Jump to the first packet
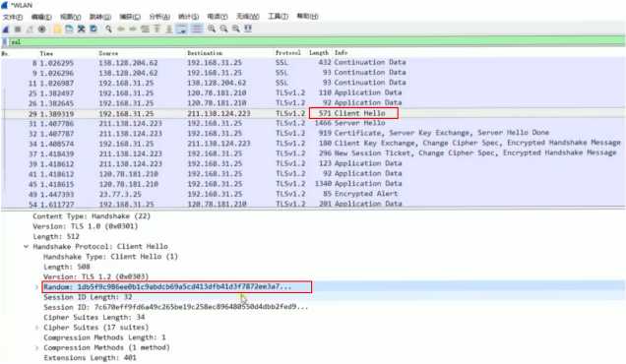 click(156, 30)
